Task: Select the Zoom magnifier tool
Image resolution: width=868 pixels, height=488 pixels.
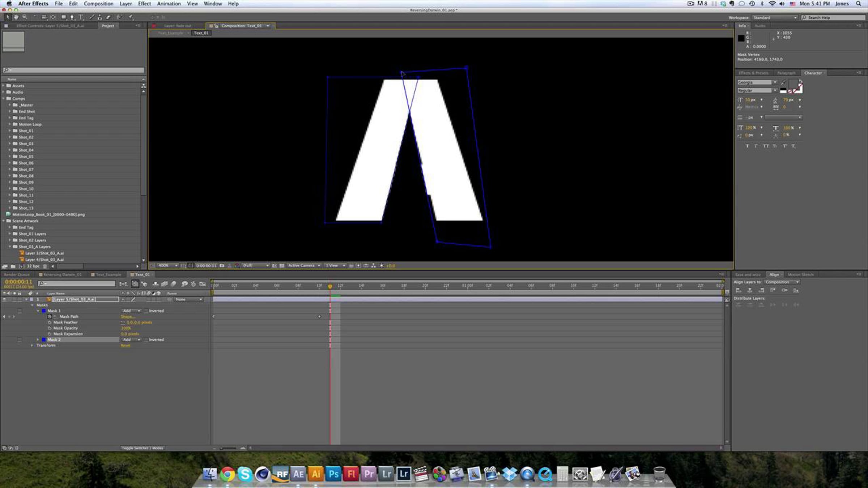Action: coord(25,17)
